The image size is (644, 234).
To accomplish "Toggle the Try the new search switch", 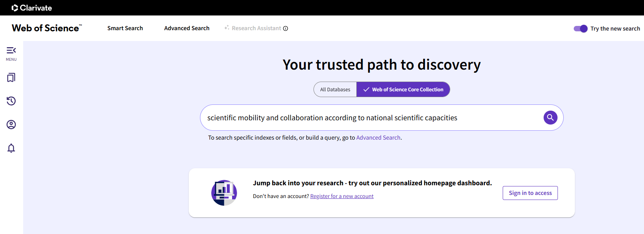I will [580, 29].
